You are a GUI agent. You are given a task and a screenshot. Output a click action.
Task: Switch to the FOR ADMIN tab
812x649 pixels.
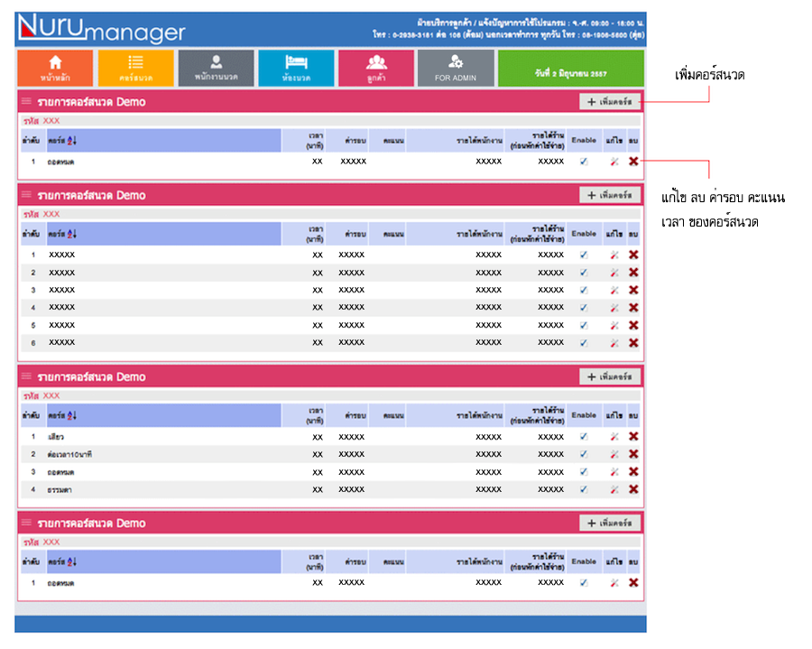456,68
